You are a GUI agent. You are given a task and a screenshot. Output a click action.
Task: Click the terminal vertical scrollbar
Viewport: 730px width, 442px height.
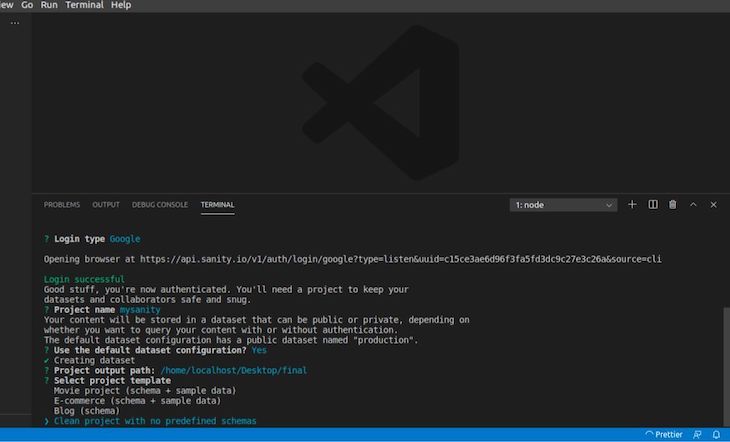pos(725,360)
